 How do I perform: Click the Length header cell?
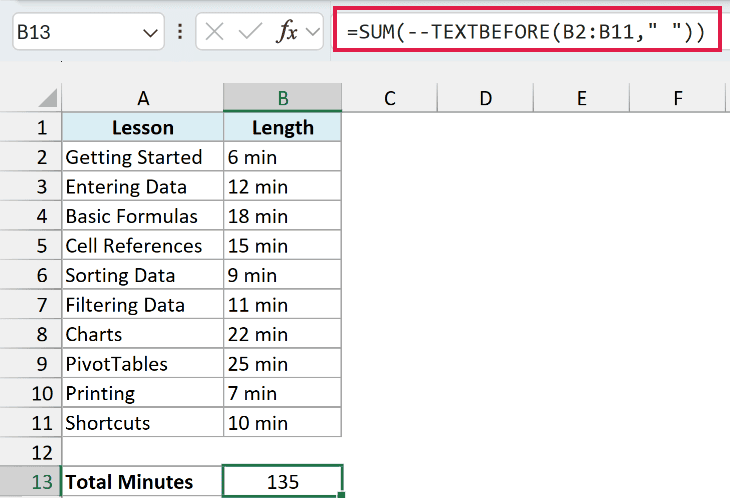283,127
